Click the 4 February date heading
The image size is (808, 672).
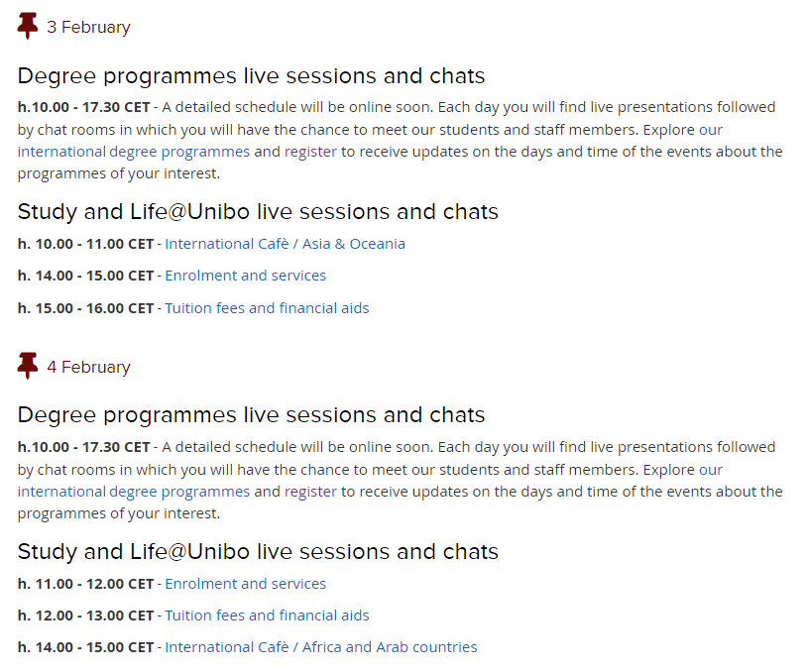88,367
